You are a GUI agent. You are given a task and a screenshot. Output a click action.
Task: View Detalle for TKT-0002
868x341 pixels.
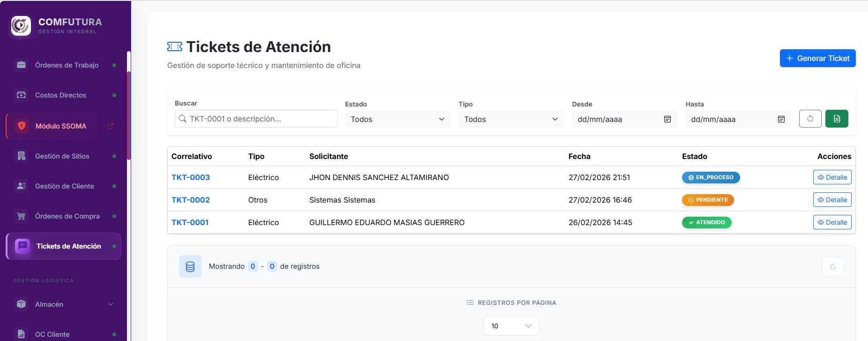(832, 200)
